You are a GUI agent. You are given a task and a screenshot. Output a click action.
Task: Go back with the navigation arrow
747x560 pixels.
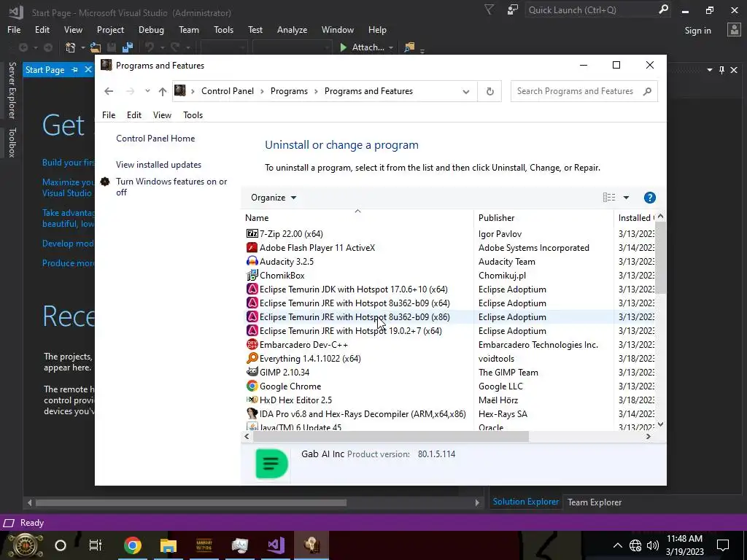pos(109,91)
